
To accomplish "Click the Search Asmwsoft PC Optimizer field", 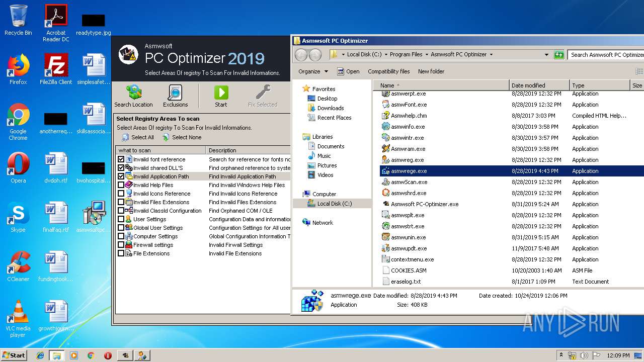I will 606,54.
